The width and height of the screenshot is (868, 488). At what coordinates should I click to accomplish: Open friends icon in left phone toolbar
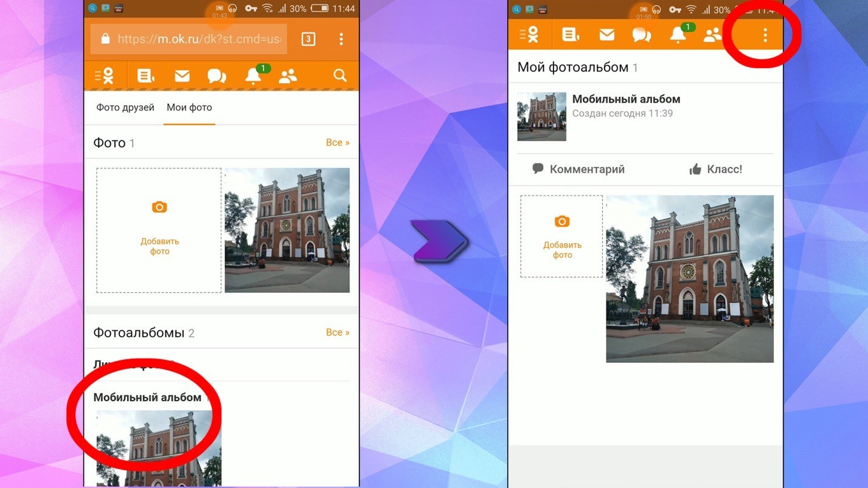click(x=288, y=76)
